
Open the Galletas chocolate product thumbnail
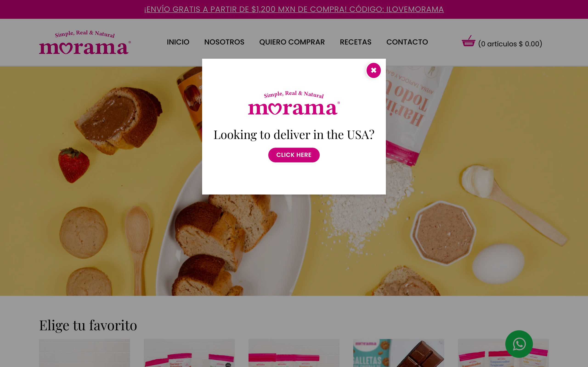coord(399,353)
